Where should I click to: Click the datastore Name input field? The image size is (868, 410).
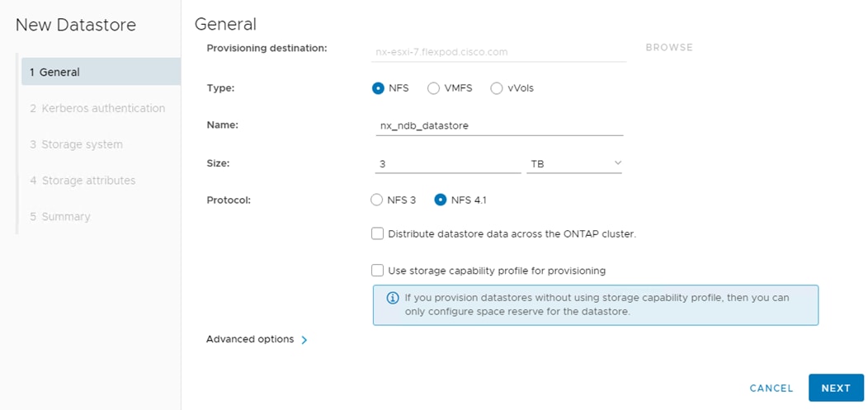498,126
